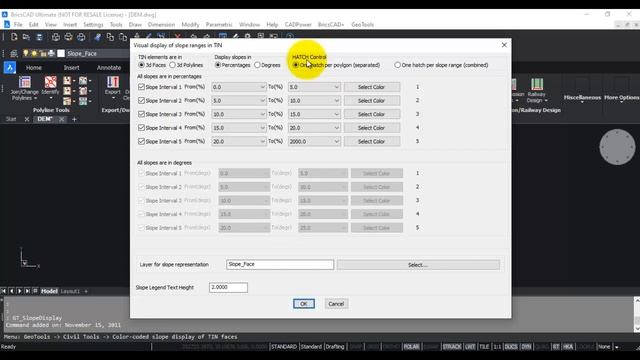Click the Drafting workspace in the status bar
640x360 pixels.
click(x=335, y=347)
